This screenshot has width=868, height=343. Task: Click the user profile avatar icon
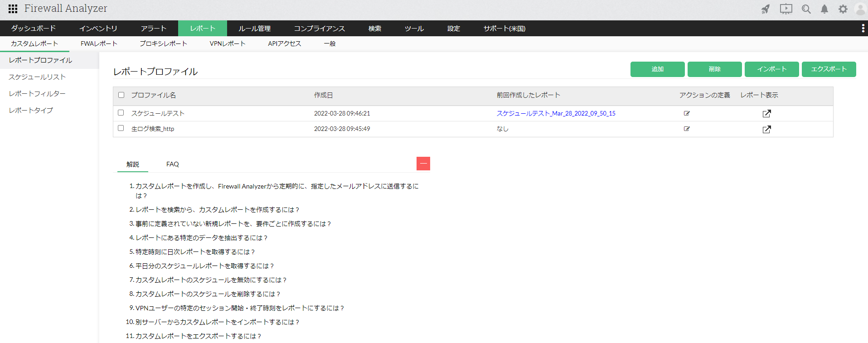[860, 9]
